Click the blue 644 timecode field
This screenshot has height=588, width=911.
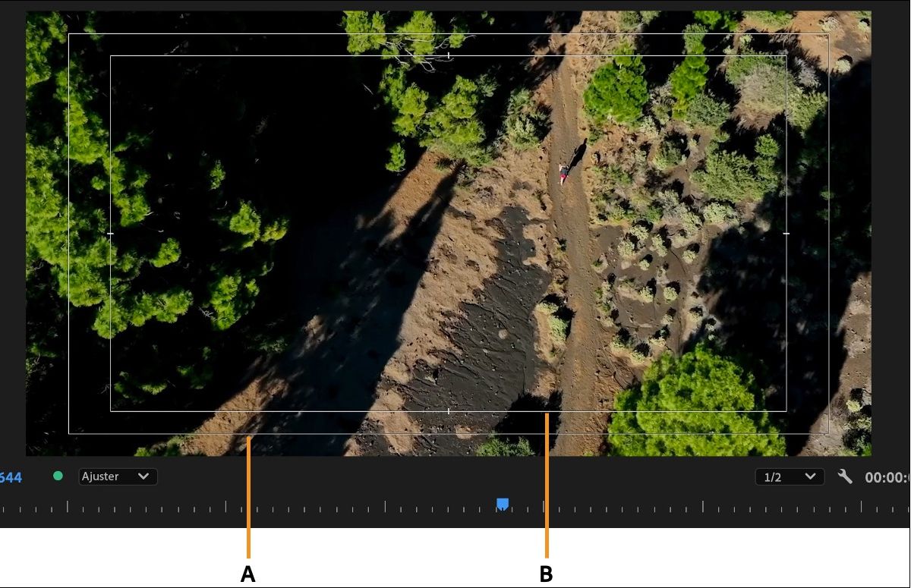pyautogui.click(x=9, y=476)
